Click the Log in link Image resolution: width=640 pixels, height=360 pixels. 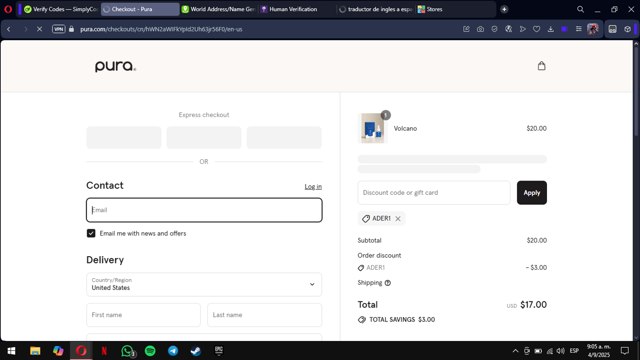coord(313,187)
